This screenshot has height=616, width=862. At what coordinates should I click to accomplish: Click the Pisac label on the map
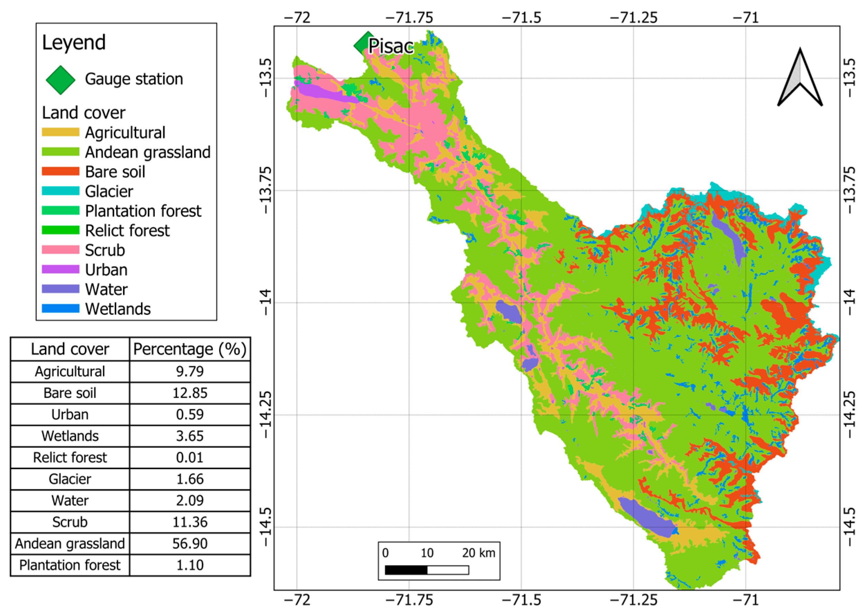click(x=391, y=47)
